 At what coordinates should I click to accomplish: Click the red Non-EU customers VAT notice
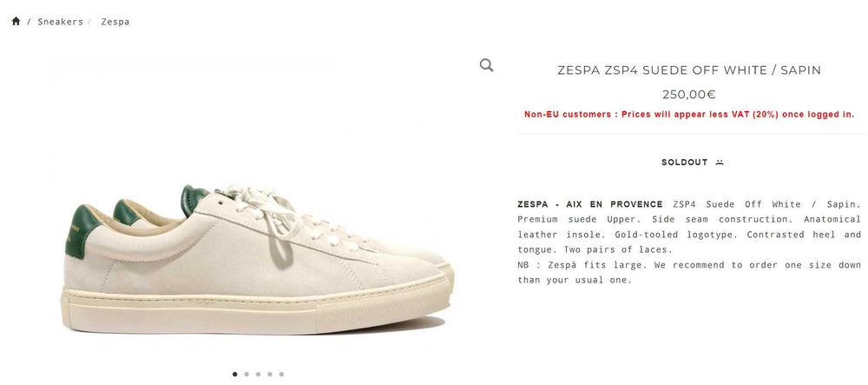689,114
